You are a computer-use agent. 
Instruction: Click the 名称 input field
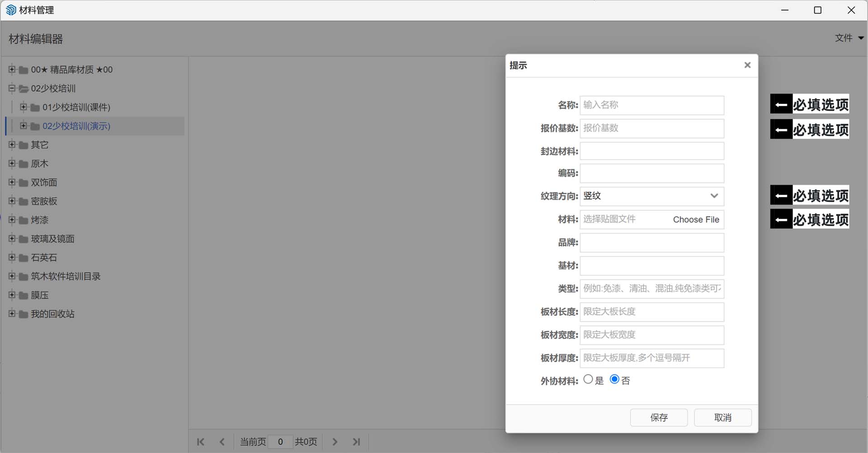(651, 105)
